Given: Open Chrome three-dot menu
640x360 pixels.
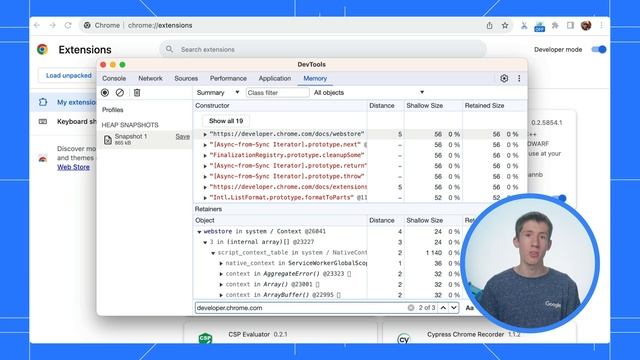Looking at the screenshot, I should [x=601, y=25].
